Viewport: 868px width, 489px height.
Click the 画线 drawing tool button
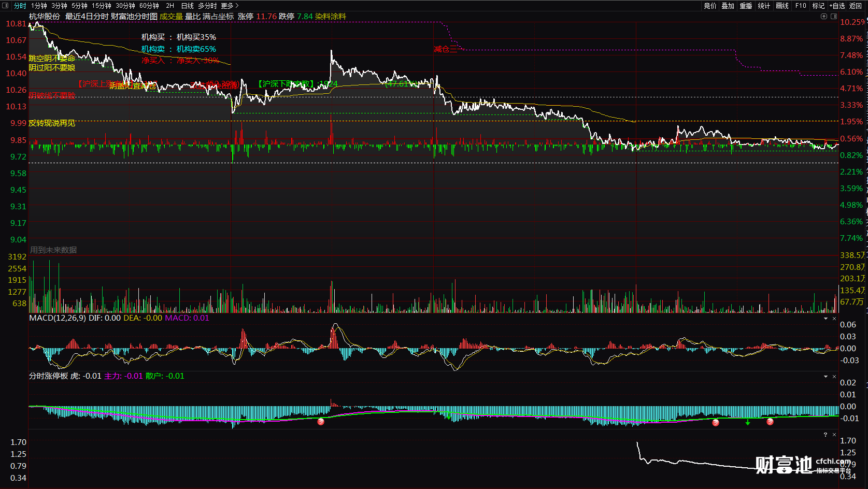782,6
